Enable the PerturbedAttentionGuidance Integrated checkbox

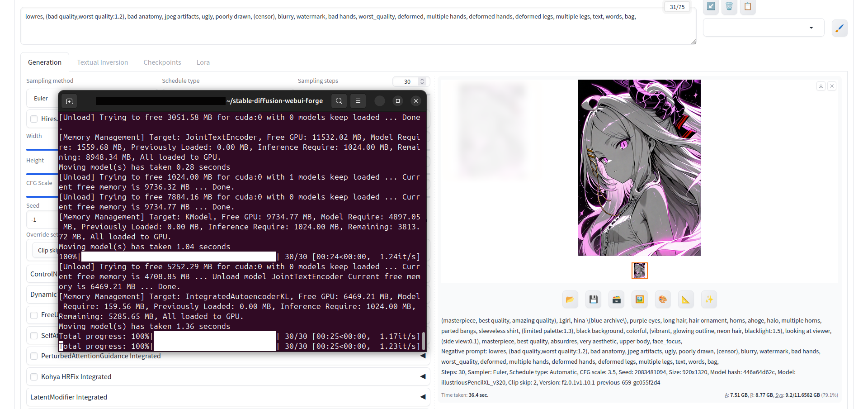[x=34, y=356]
